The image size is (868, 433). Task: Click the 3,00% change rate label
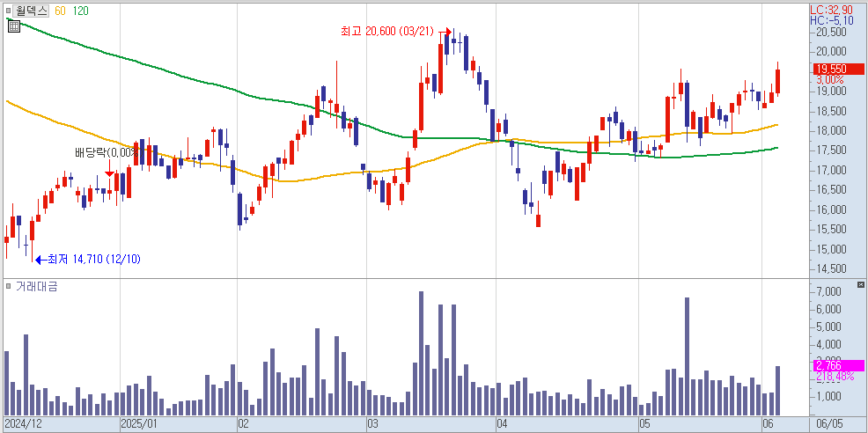pyautogui.click(x=828, y=80)
